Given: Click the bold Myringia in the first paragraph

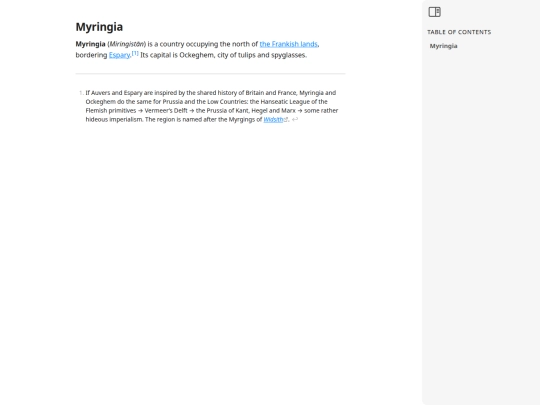Looking at the screenshot, I should pyautogui.click(x=90, y=44).
